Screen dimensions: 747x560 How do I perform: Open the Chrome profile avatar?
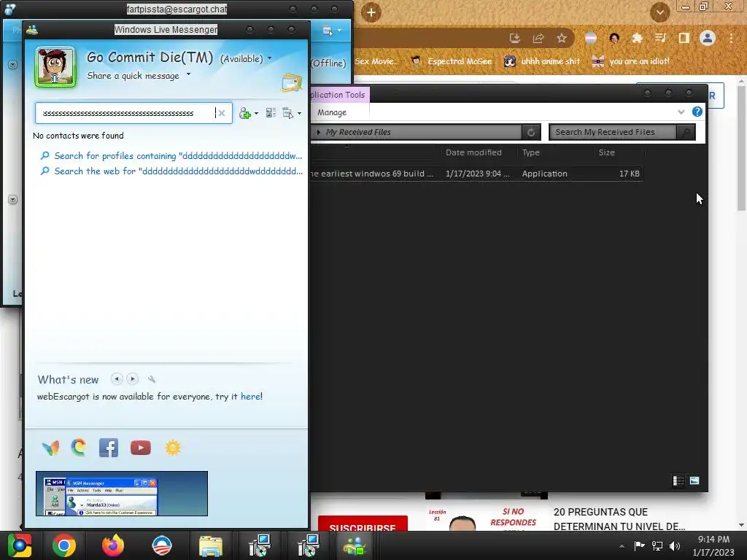point(708,38)
